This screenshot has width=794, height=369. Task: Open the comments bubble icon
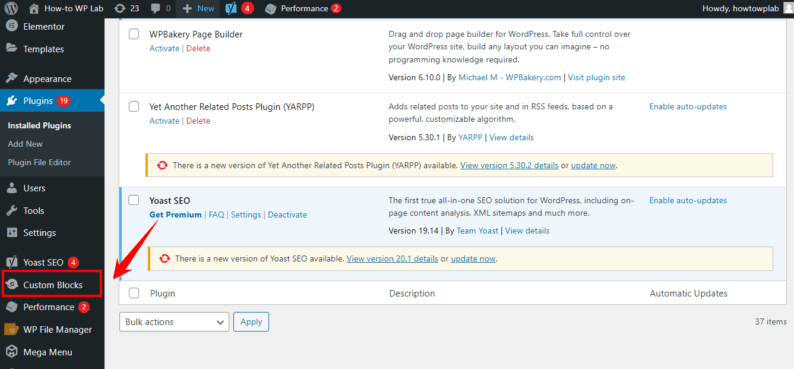click(156, 9)
